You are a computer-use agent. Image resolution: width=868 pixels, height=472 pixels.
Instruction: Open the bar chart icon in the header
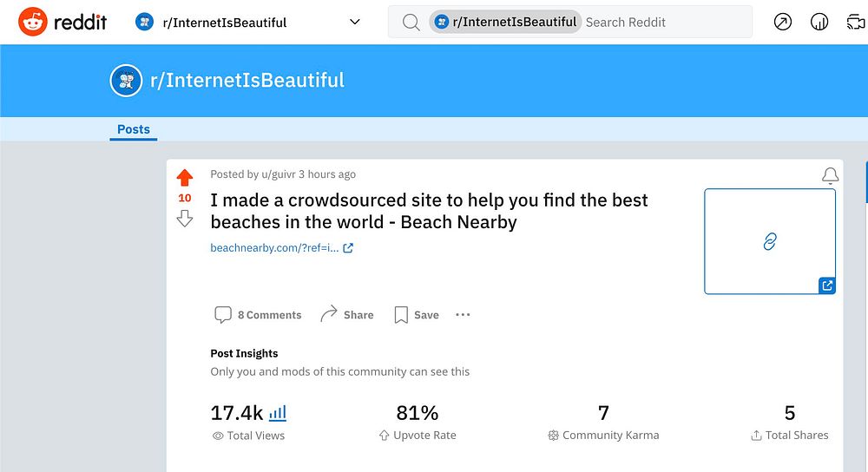tap(819, 23)
